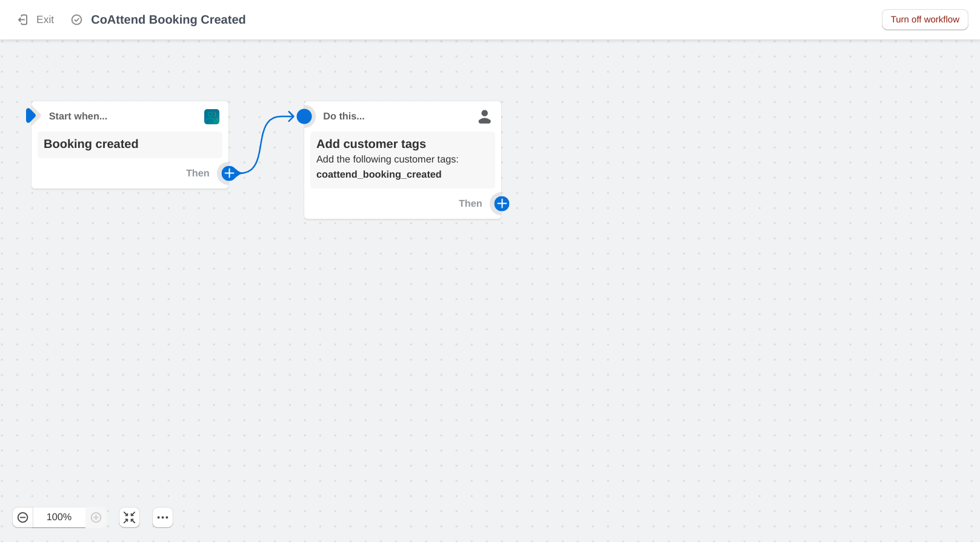Click the workflow status checkmark icon
This screenshot has width=980, height=542.
click(77, 20)
